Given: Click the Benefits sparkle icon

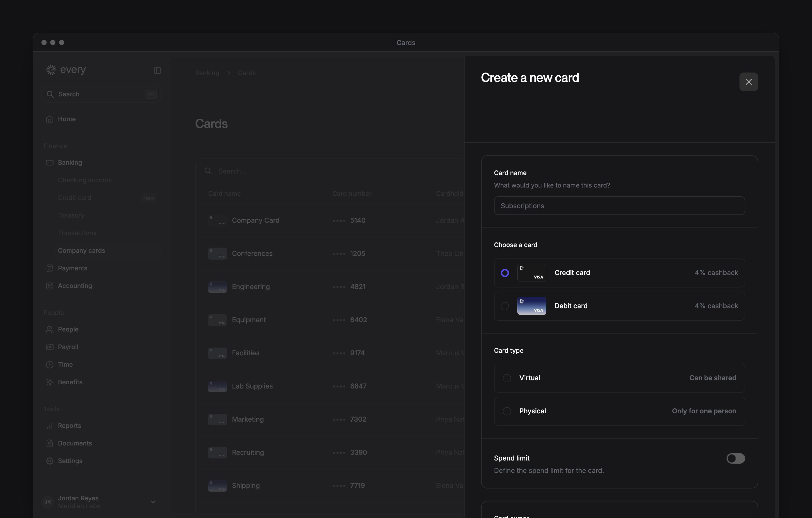Looking at the screenshot, I should click(x=49, y=382).
